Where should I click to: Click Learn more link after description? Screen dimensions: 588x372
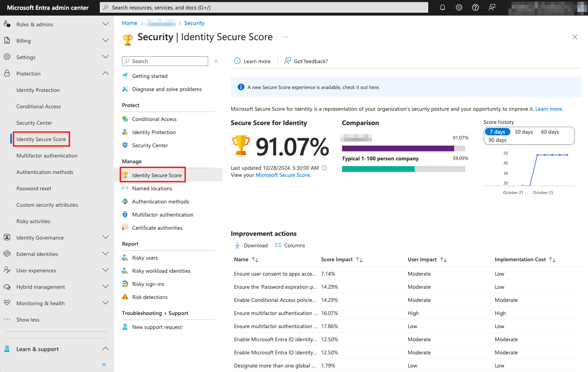pos(549,109)
